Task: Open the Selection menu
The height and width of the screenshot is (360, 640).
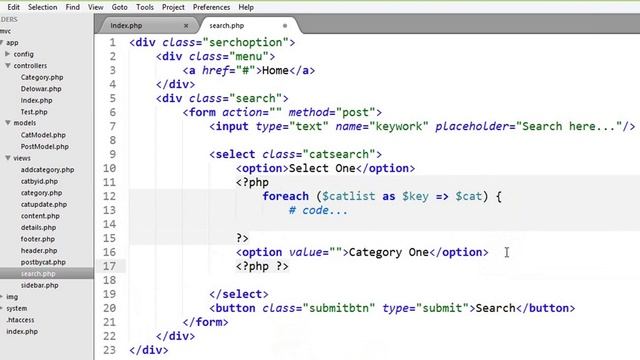Action: coord(42,7)
